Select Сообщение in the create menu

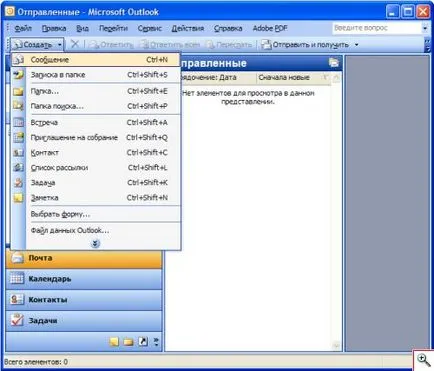coord(96,60)
